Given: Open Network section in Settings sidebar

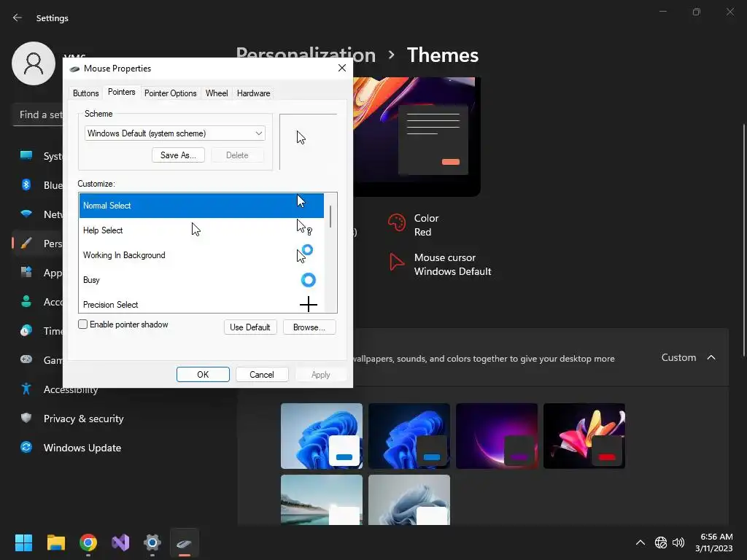Looking at the screenshot, I should pyautogui.click(x=38, y=214).
